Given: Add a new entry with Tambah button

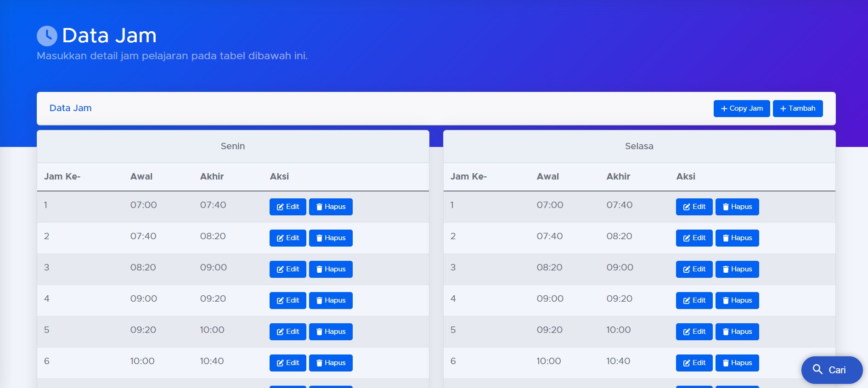Looking at the screenshot, I should pos(798,108).
